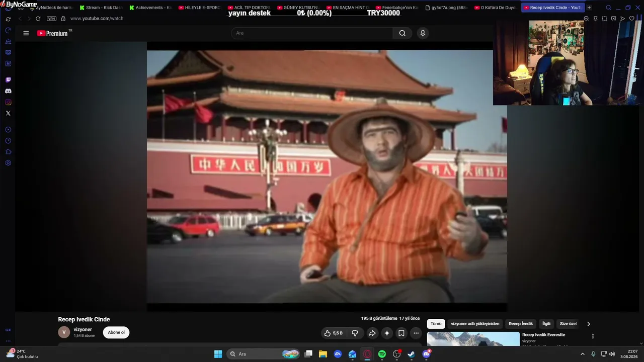Switch to the HİLEYLE E-SPORCU tab

(x=200, y=8)
